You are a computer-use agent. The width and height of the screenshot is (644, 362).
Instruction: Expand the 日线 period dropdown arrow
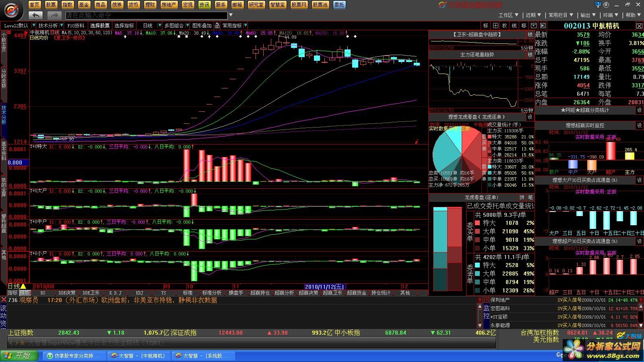click(160, 25)
